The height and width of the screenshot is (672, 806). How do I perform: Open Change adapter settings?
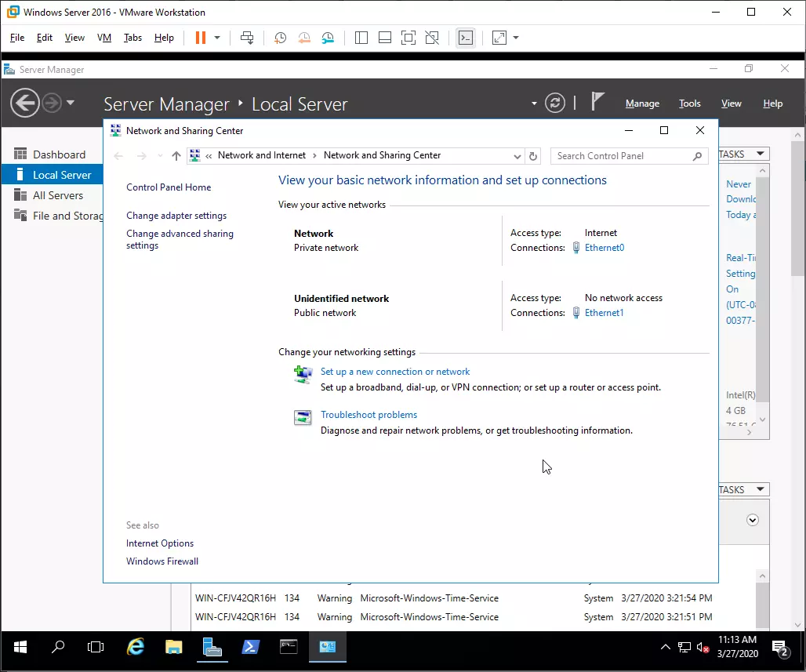pyautogui.click(x=176, y=216)
